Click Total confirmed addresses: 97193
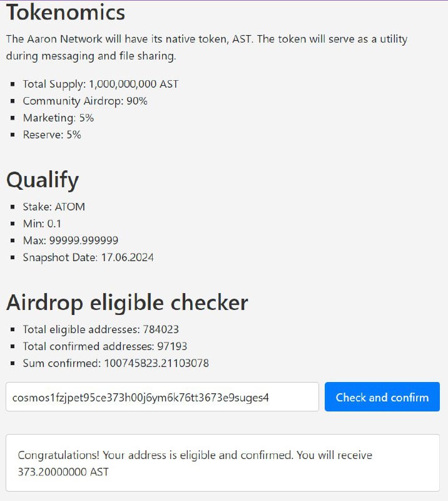The image size is (448, 501). [x=104, y=346]
